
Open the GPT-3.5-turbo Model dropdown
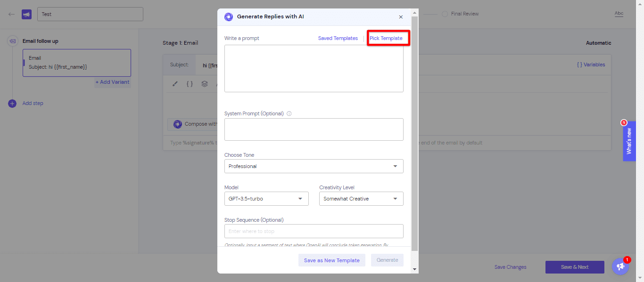tap(266, 199)
